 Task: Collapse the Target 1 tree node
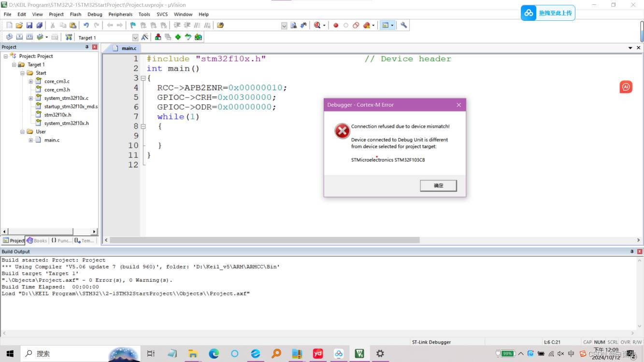[14, 65]
